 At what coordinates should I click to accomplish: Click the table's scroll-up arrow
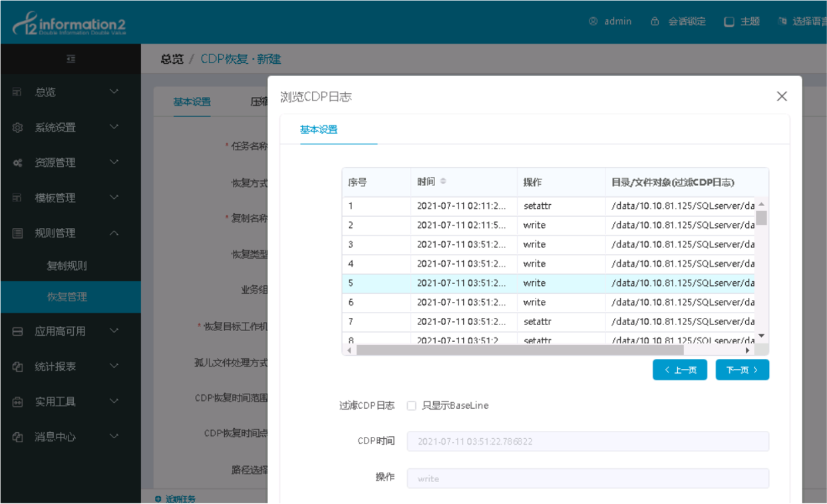762,204
